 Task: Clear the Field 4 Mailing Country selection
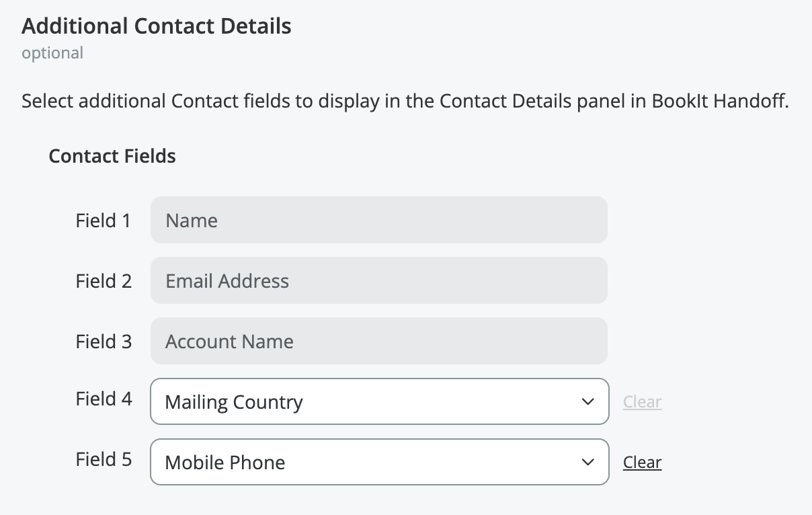click(642, 402)
